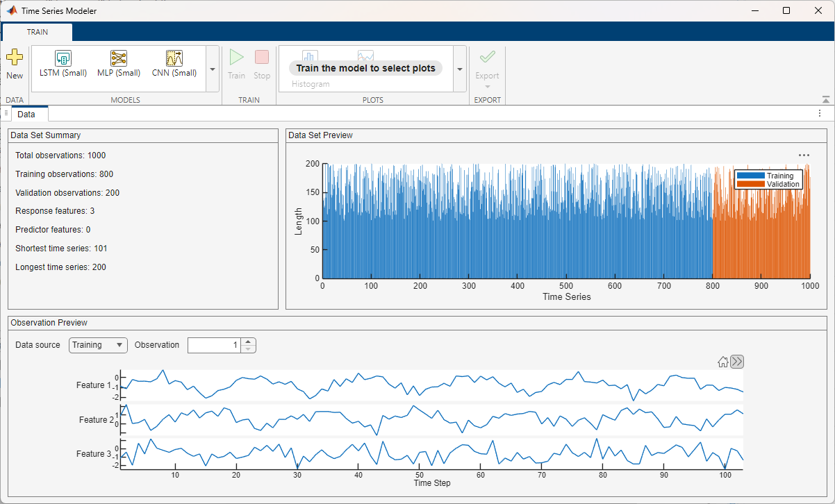Click inside the Observation number field

215,345
